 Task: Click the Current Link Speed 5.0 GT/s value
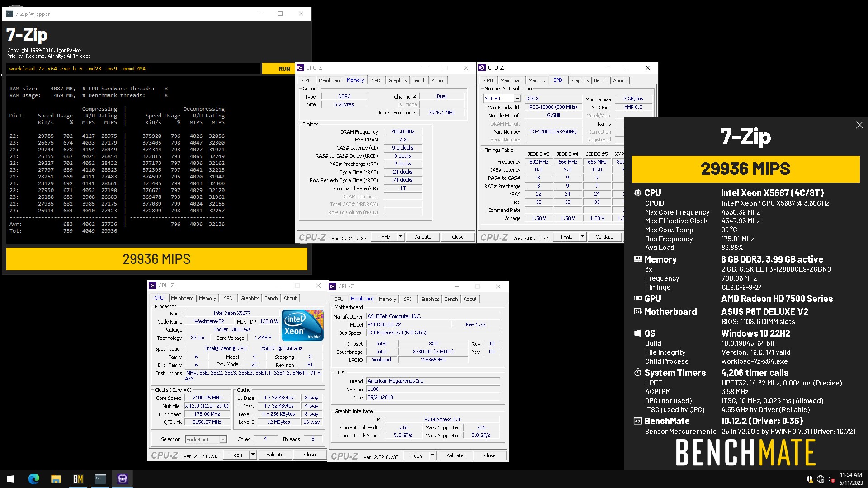(x=403, y=436)
